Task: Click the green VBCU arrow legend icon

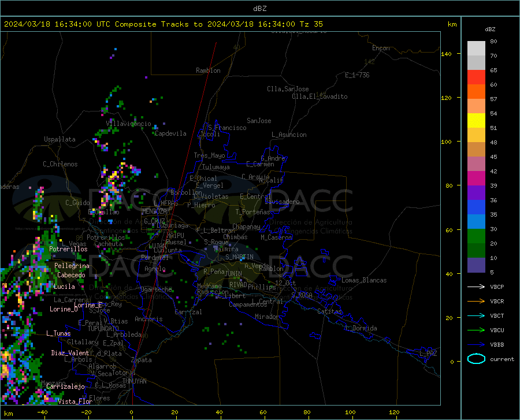Action: pos(476,330)
